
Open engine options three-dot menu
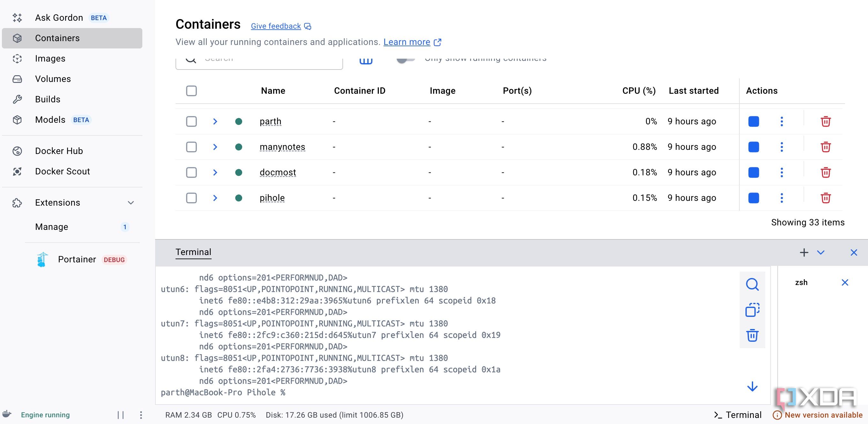coord(141,415)
